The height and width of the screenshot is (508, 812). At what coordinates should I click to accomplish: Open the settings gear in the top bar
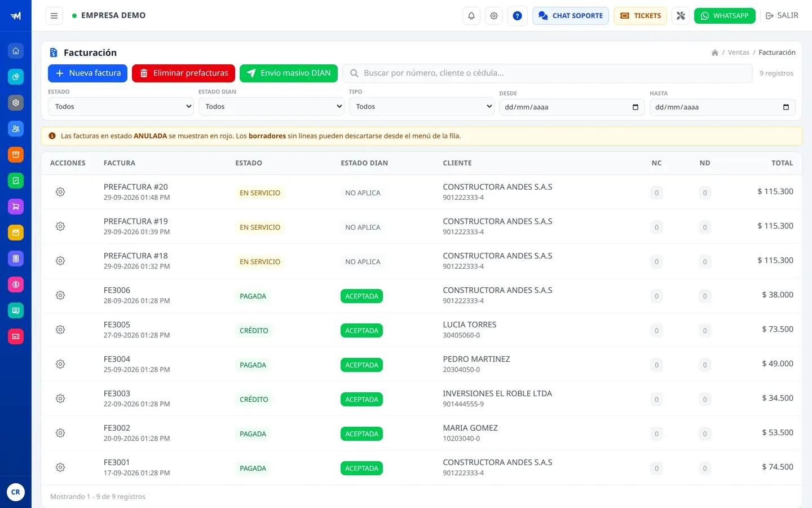coord(494,16)
